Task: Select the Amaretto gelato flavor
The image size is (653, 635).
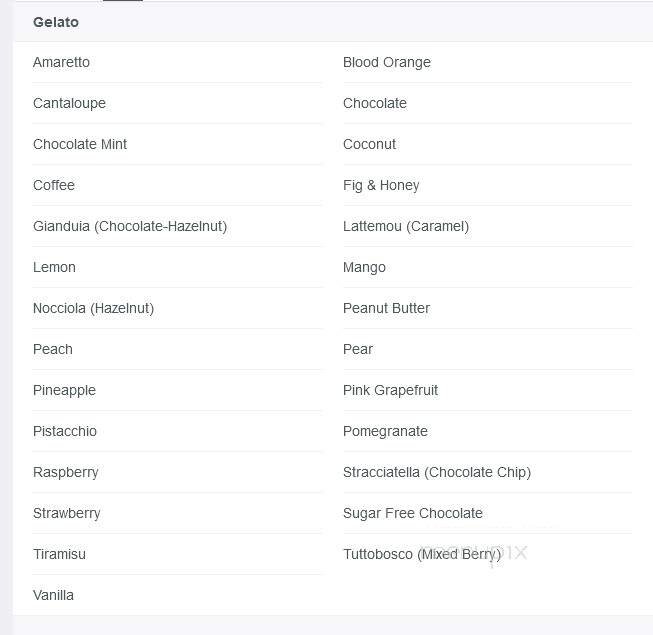Action: click(61, 62)
